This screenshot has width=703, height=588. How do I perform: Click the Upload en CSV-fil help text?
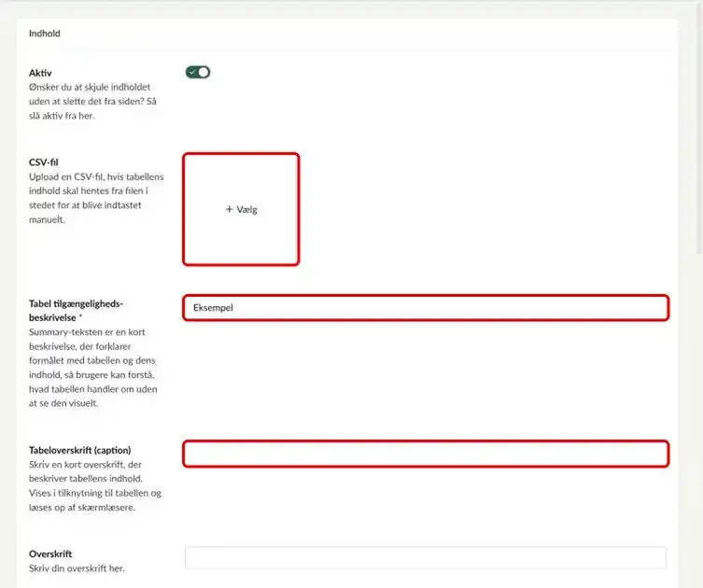[96, 198]
